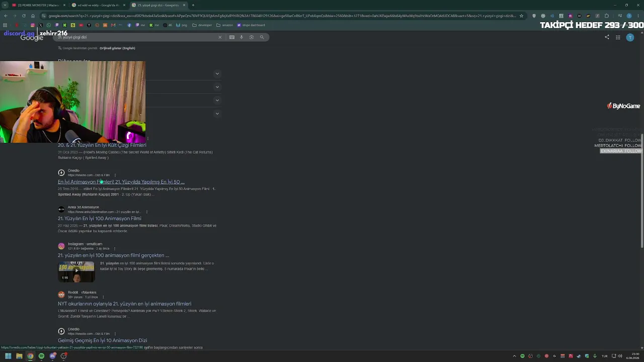Open options menu for first Onedio result
Image resolution: width=644 pixels, height=362 pixels.
(x=115, y=175)
